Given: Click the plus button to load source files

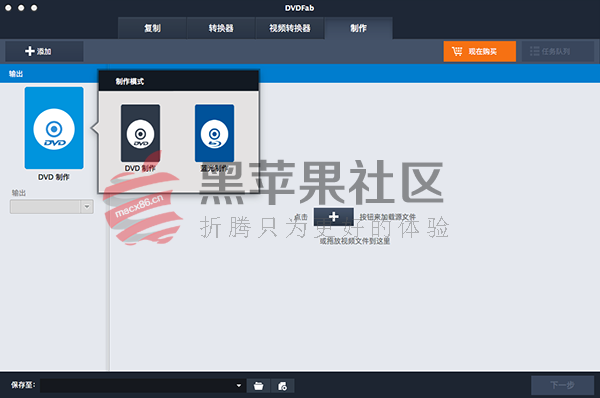Looking at the screenshot, I should click(x=333, y=217).
